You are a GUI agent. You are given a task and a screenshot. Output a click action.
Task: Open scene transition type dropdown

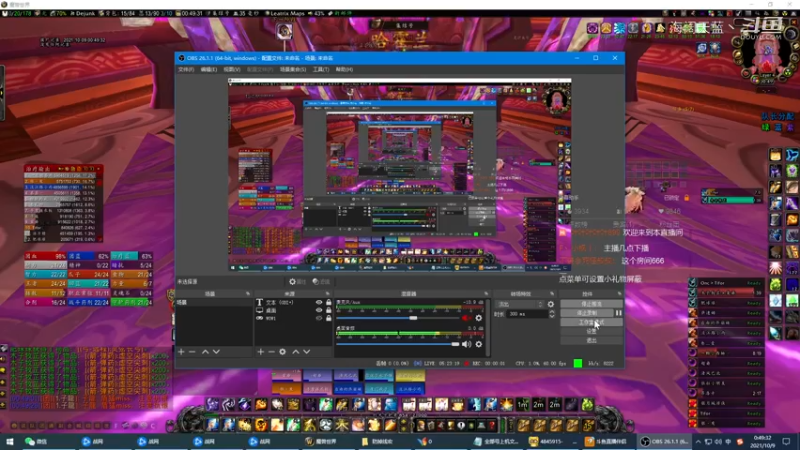coord(519,304)
